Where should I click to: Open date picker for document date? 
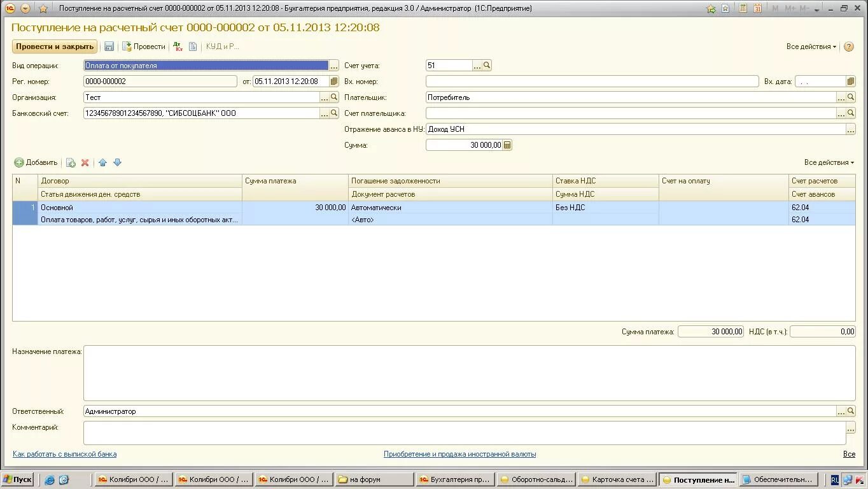pyautogui.click(x=334, y=81)
